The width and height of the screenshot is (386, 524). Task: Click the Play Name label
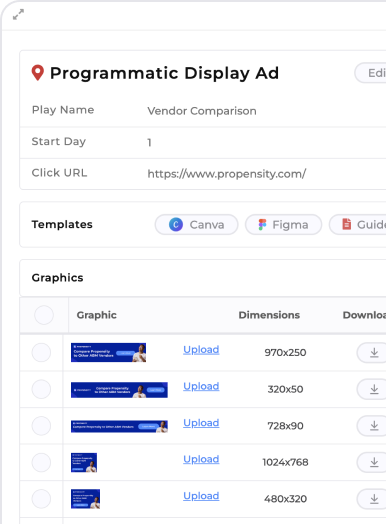[63, 110]
